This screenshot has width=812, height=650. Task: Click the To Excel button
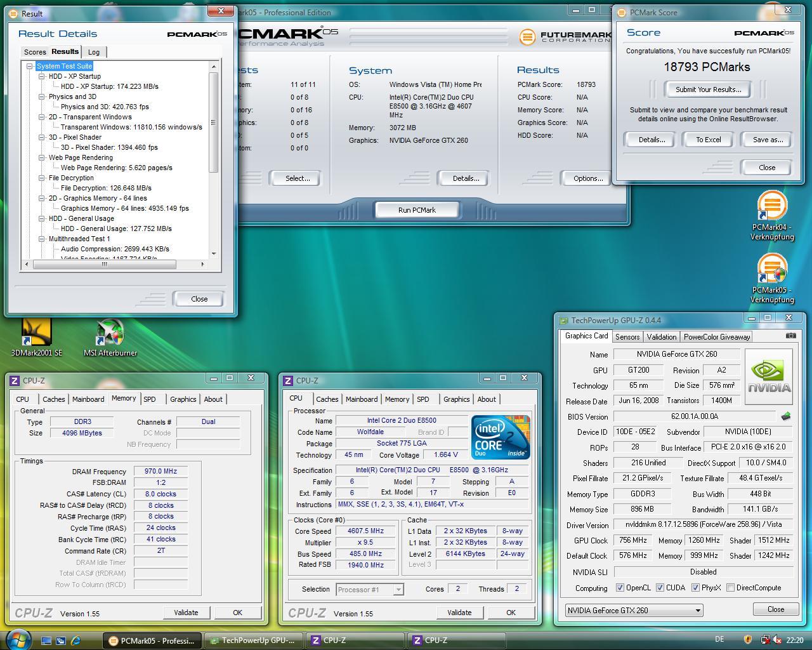pos(708,140)
